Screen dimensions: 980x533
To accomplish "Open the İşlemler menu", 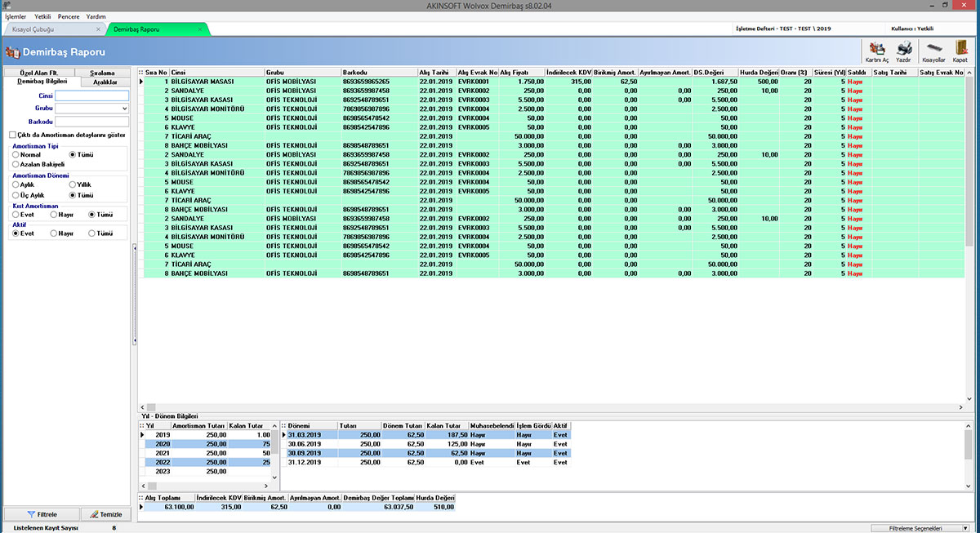I will pos(16,16).
